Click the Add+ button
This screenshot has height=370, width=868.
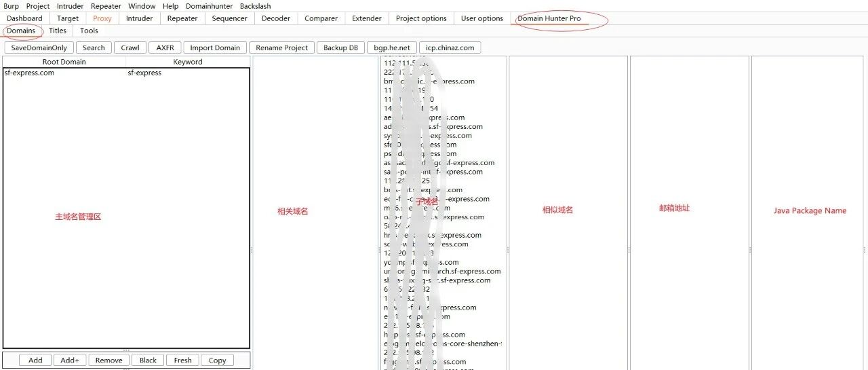(70, 360)
